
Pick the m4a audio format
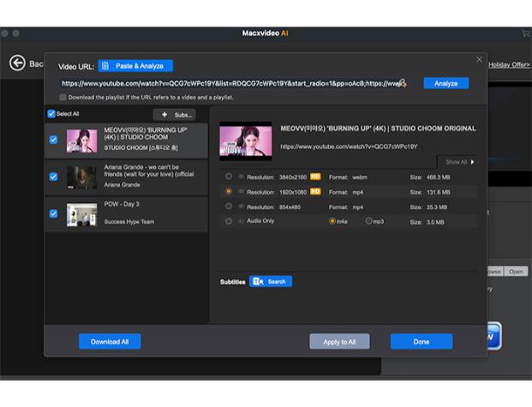(x=332, y=221)
